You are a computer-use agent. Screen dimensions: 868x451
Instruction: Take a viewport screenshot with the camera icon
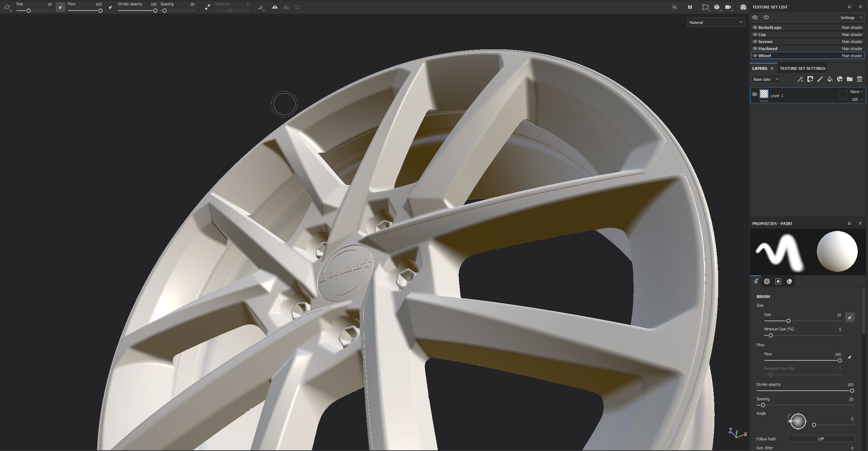(743, 7)
